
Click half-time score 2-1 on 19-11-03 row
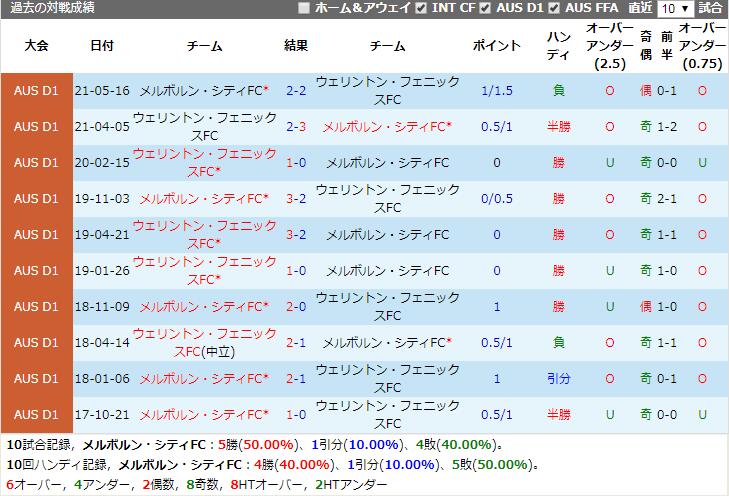tap(667, 198)
